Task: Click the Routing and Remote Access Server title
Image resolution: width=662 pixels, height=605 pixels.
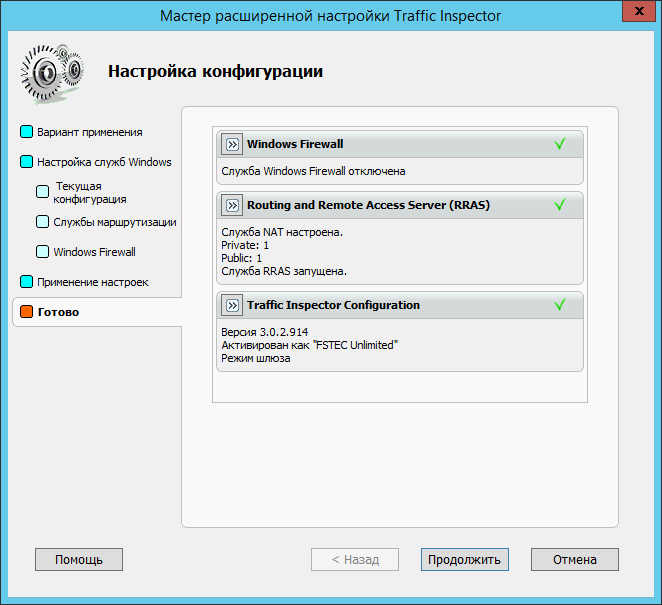Action: pos(368,205)
